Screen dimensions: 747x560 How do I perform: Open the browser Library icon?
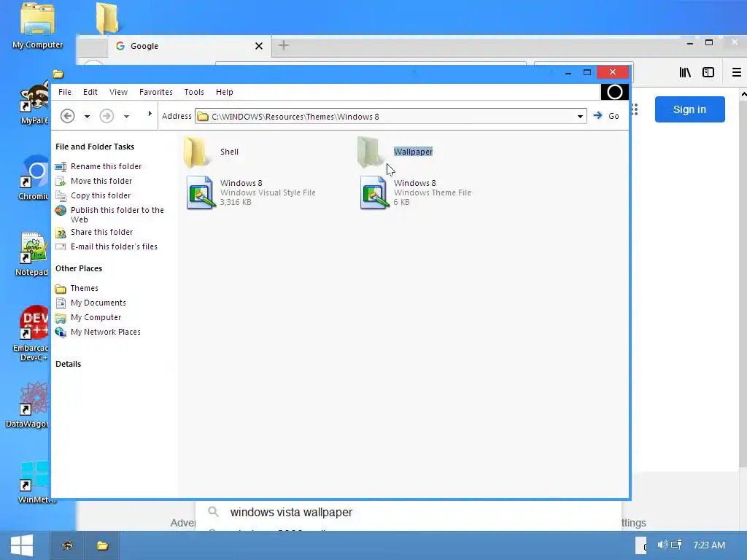[x=685, y=72]
